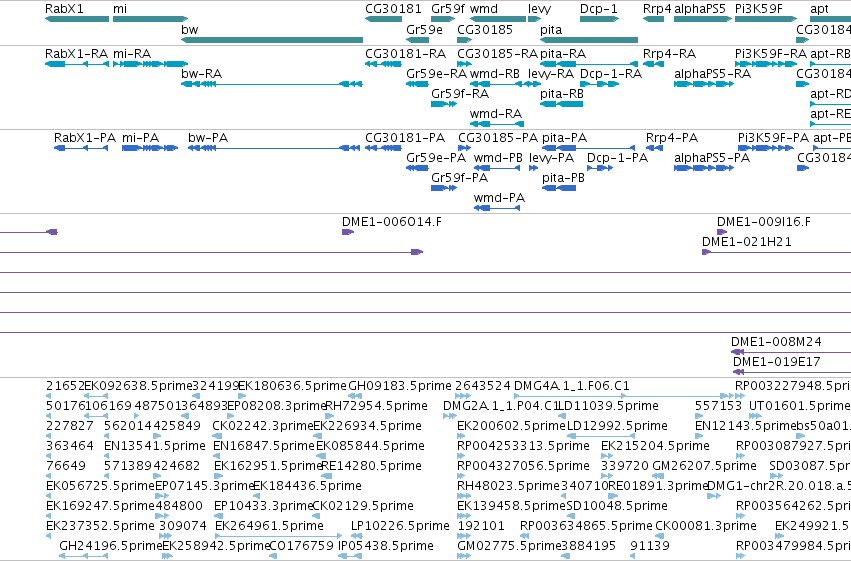Click the Gr59e-RA transcript label
The image size is (851, 561).
click(436, 73)
